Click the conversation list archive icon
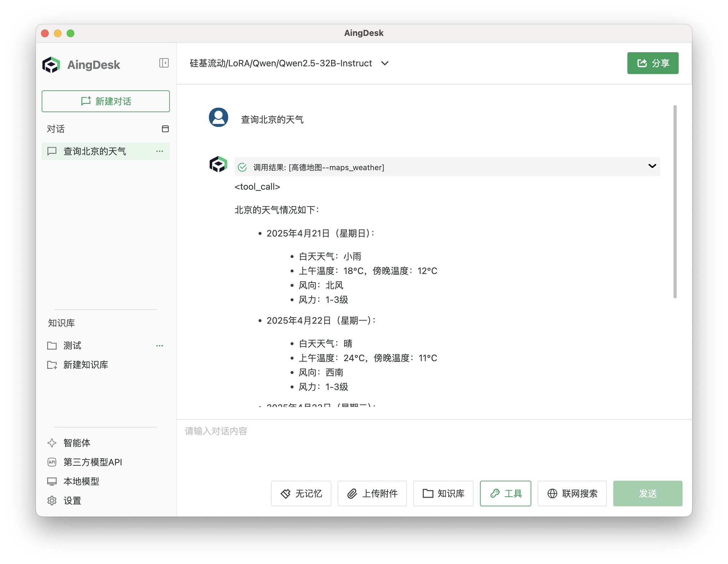This screenshot has width=728, height=564. pyautogui.click(x=165, y=129)
